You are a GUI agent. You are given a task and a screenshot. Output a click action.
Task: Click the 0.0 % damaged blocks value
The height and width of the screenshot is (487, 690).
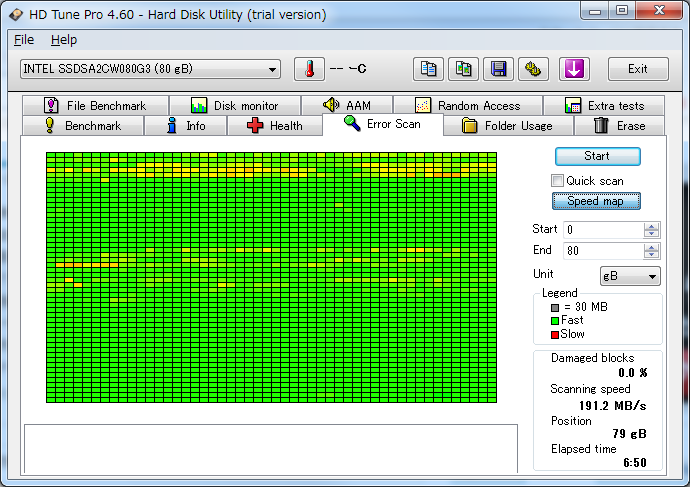pos(632,373)
